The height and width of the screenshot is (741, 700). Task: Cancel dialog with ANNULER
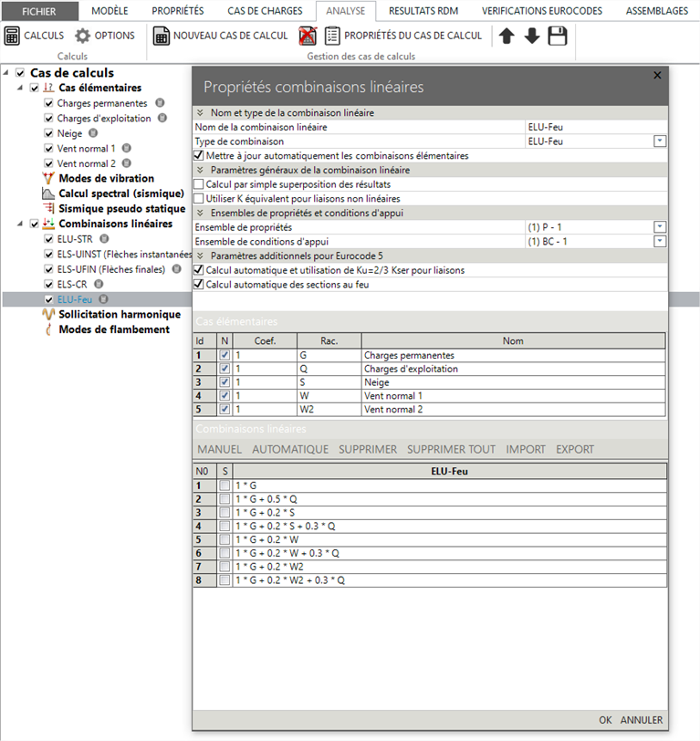642,720
